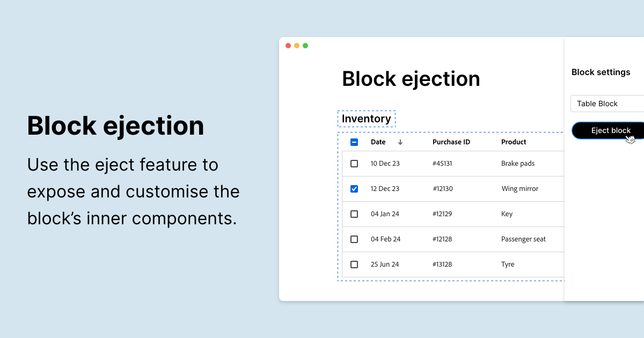This screenshot has width=644, height=338.
Task: Click the Passenger seat product cell
Action: pyautogui.click(x=523, y=239)
